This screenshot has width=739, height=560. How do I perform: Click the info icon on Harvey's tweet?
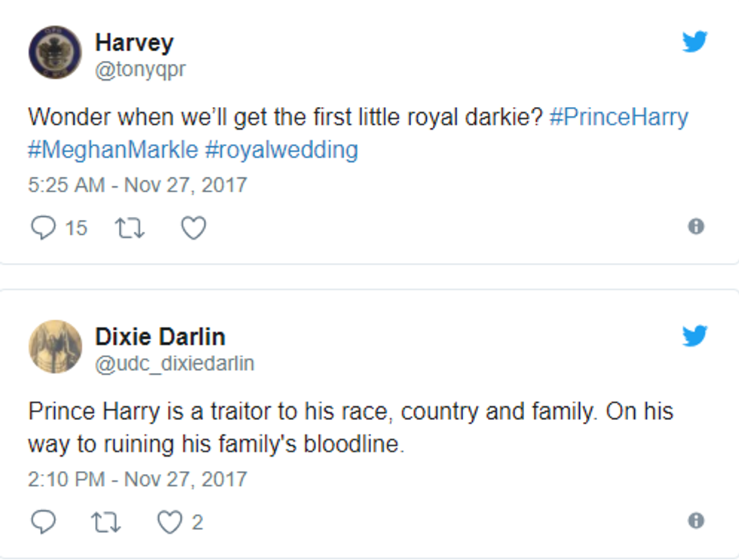tap(696, 226)
